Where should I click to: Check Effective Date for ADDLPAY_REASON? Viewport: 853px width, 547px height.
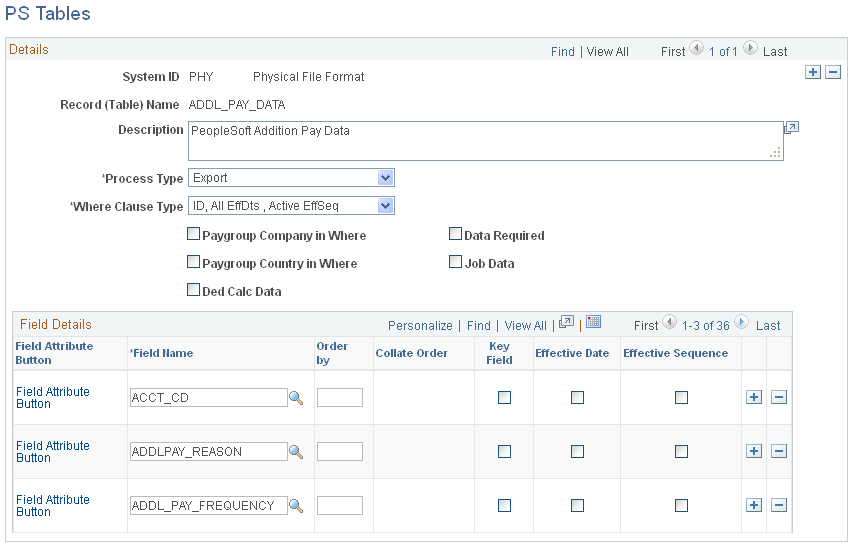pyautogui.click(x=577, y=451)
